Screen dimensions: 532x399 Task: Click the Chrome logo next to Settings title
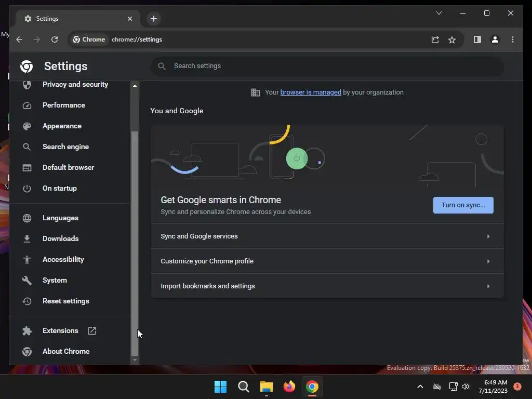point(26,66)
